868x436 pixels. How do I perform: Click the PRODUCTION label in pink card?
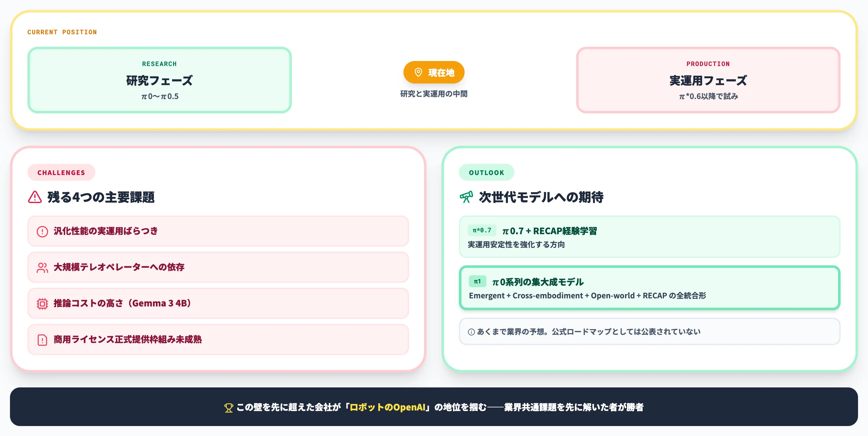pyautogui.click(x=708, y=64)
